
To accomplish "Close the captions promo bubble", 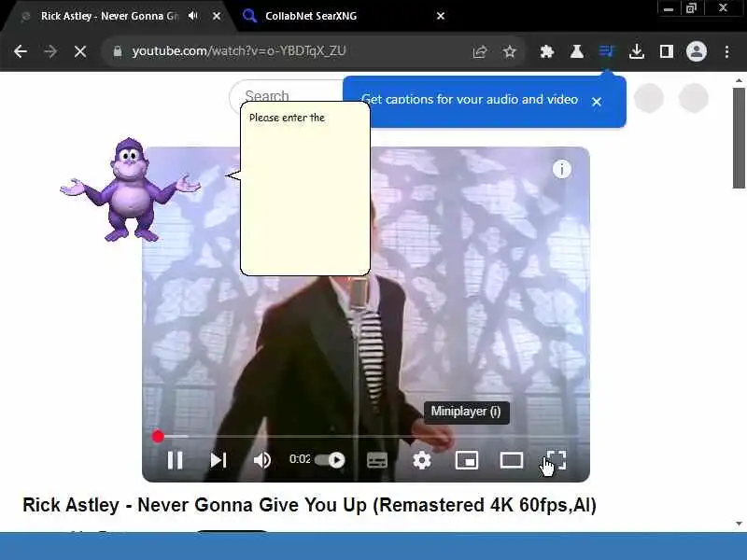I will 597,102.
